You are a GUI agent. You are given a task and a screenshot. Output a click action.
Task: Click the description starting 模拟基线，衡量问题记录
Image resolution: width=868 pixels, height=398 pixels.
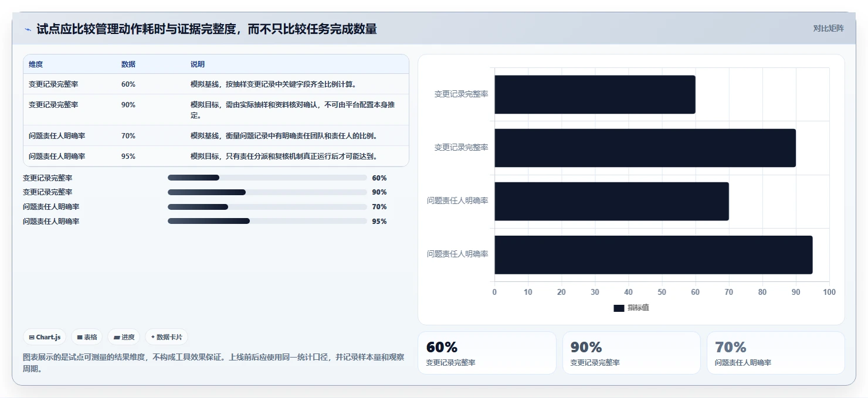point(283,136)
